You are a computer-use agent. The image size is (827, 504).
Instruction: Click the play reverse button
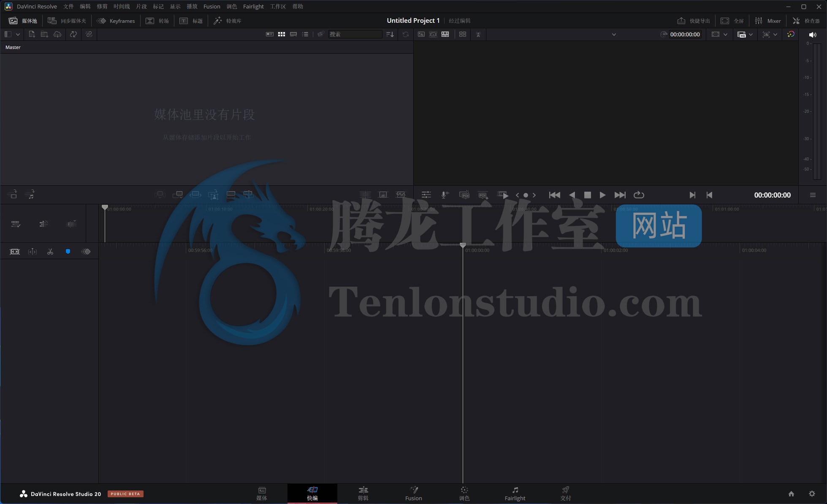coord(572,195)
